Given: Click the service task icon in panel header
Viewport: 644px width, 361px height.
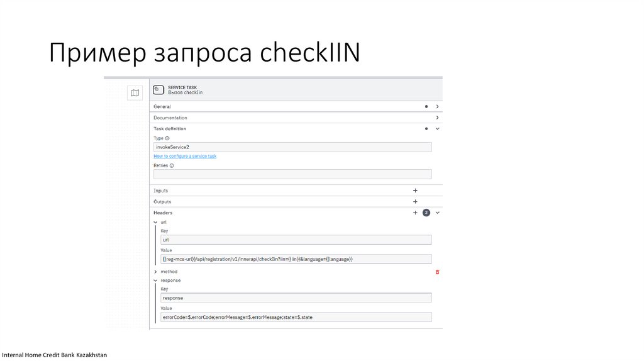Looking at the screenshot, I should point(158,90).
